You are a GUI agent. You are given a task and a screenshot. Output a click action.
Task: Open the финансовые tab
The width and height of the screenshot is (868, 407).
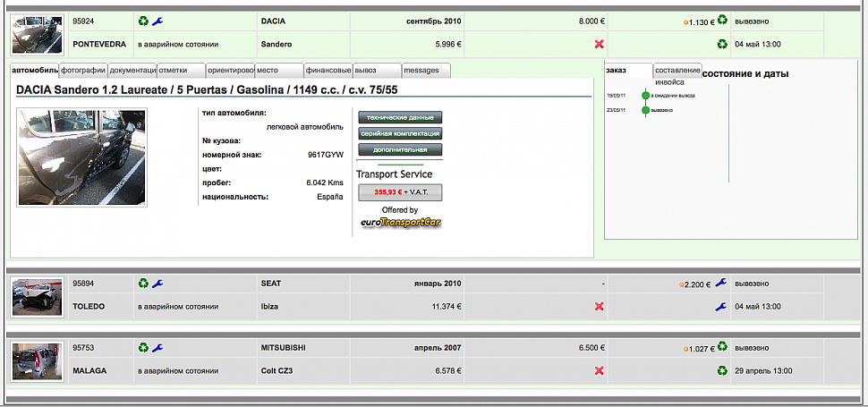tap(328, 71)
